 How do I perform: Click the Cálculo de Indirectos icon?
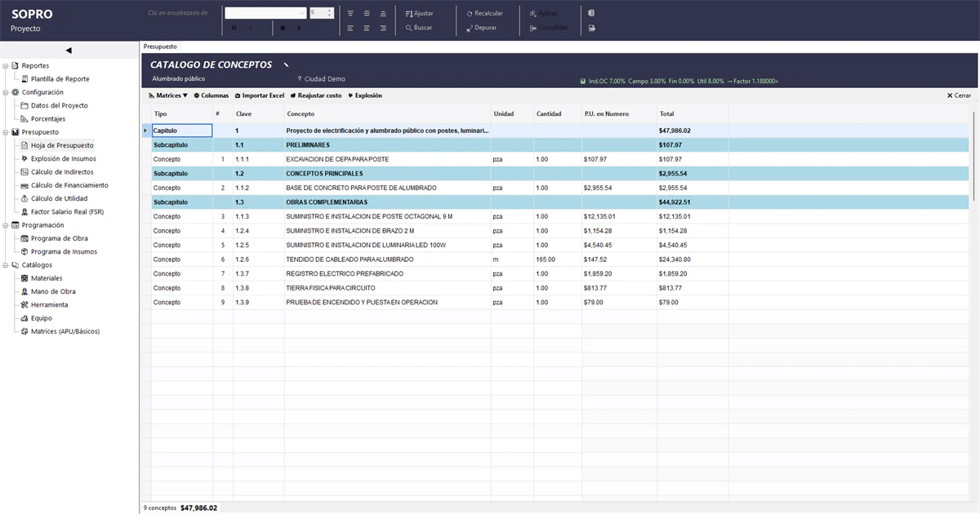(24, 172)
